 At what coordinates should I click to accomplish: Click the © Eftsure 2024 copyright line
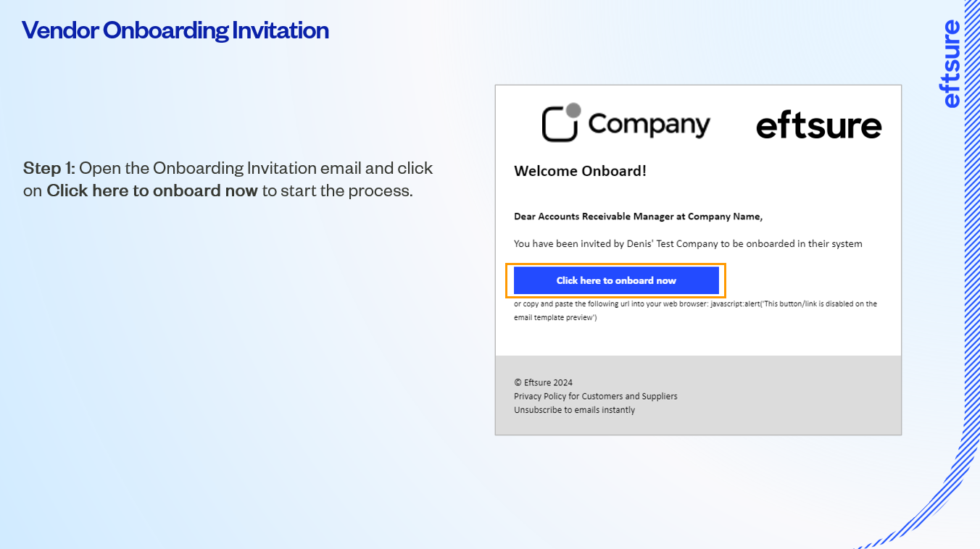tap(542, 382)
